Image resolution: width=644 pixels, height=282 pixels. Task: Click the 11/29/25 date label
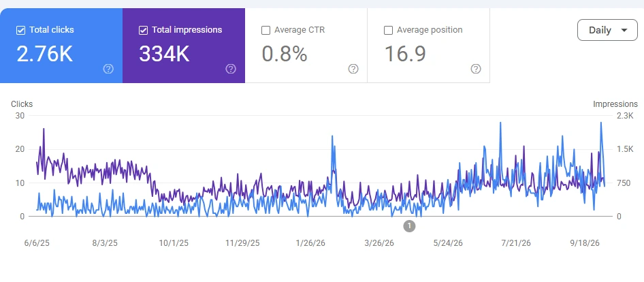point(242,243)
